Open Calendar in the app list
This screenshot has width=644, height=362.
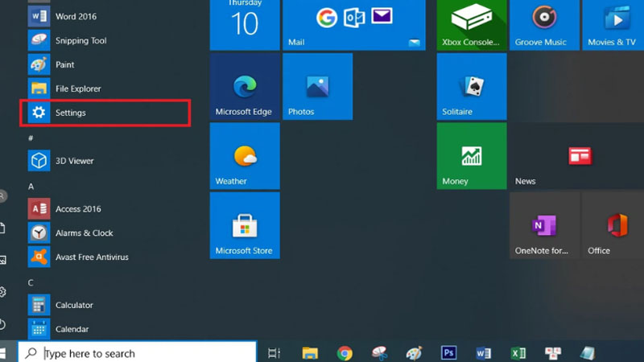(108, 329)
